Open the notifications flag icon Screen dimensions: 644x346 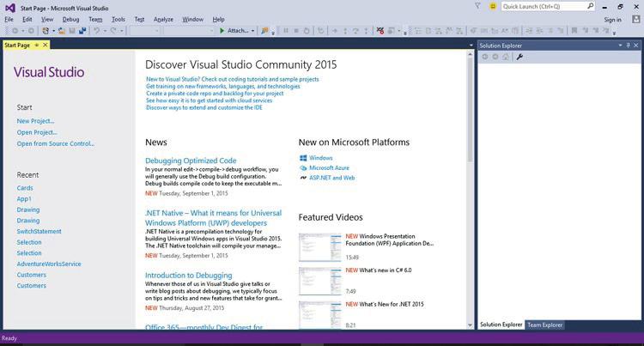click(x=477, y=6)
